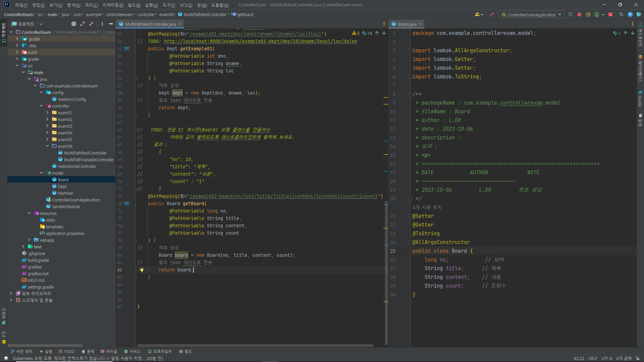Viewport: 644px width, 362px height.
Task: Click Select Opened File target icon
Action: coord(74,24)
